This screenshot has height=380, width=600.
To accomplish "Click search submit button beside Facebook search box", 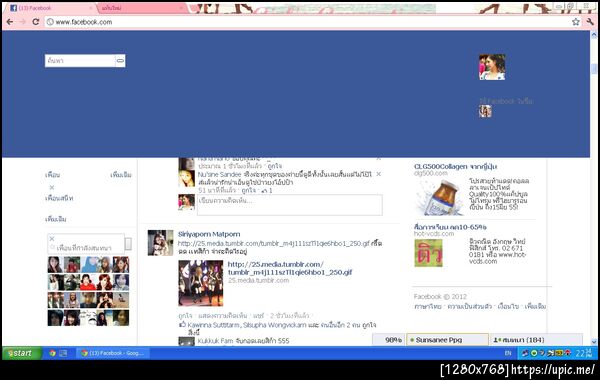I will tap(120, 60).
